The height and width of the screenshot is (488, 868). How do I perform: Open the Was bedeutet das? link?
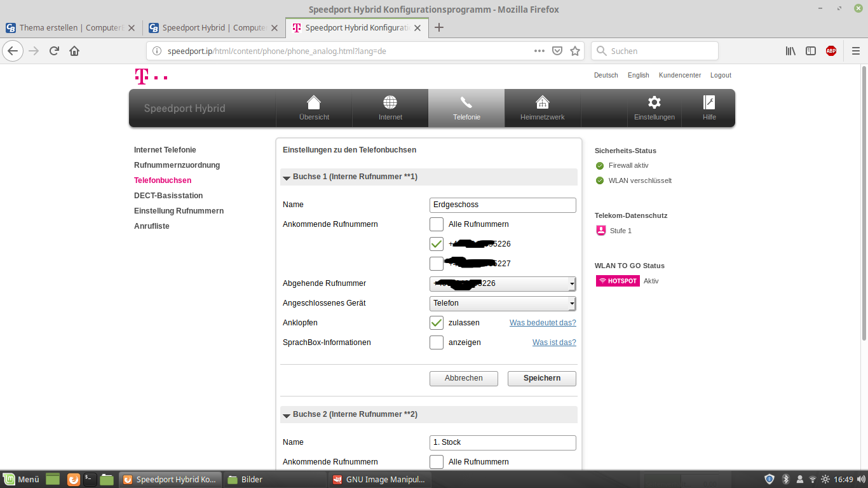pyautogui.click(x=543, y=323)
